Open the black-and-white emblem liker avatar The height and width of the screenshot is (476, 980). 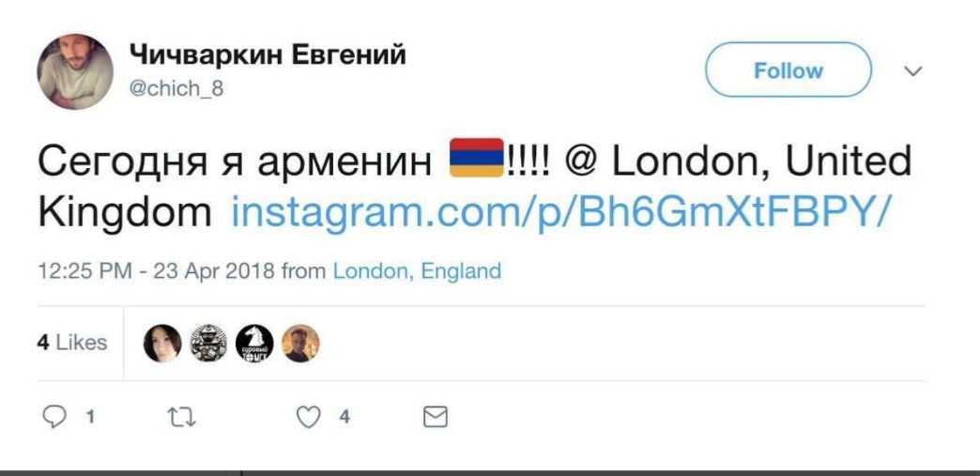click(208, 344)
